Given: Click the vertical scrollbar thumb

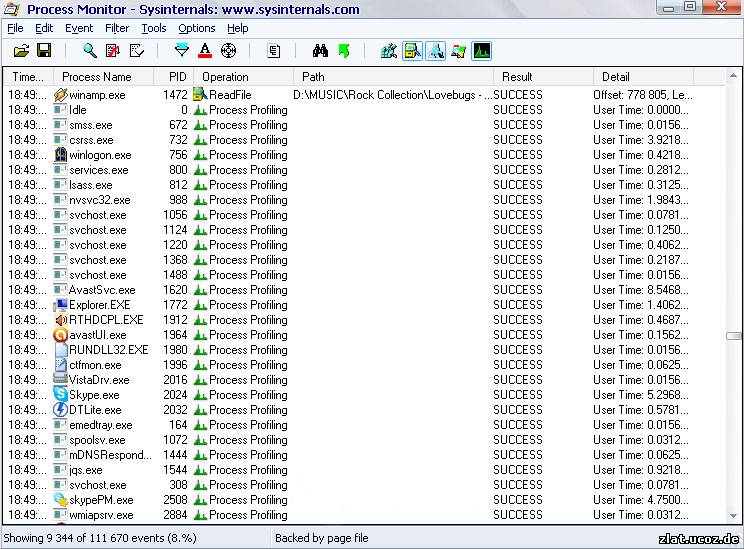Looking at the screenshot, I should [x=733, y=335].
